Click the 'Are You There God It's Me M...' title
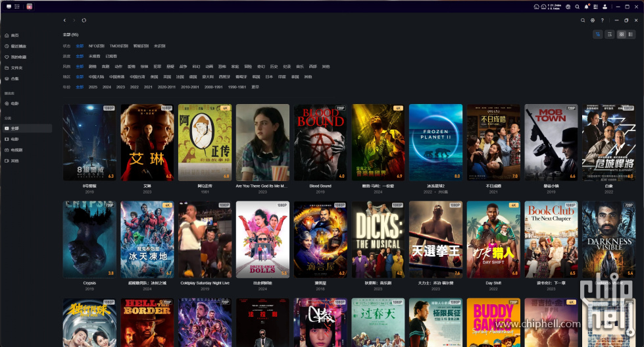 [262, 186]
